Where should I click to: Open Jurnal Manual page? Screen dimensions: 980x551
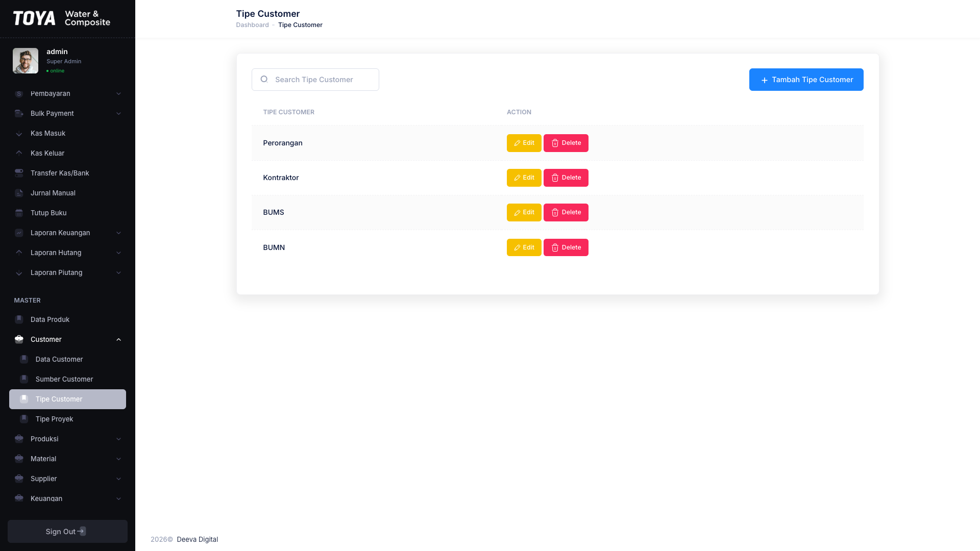point(67,193)
